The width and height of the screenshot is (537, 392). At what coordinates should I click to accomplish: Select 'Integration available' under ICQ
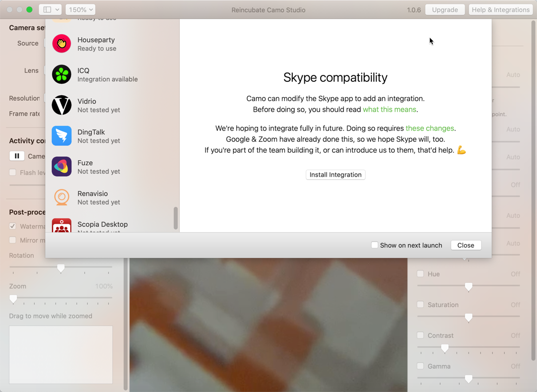tap(108, 79)
